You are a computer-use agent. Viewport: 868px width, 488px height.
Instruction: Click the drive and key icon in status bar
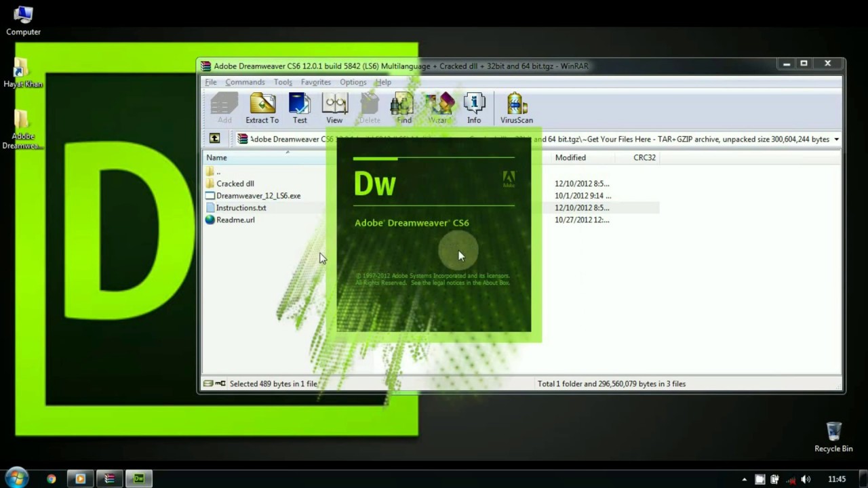point(214,384)
